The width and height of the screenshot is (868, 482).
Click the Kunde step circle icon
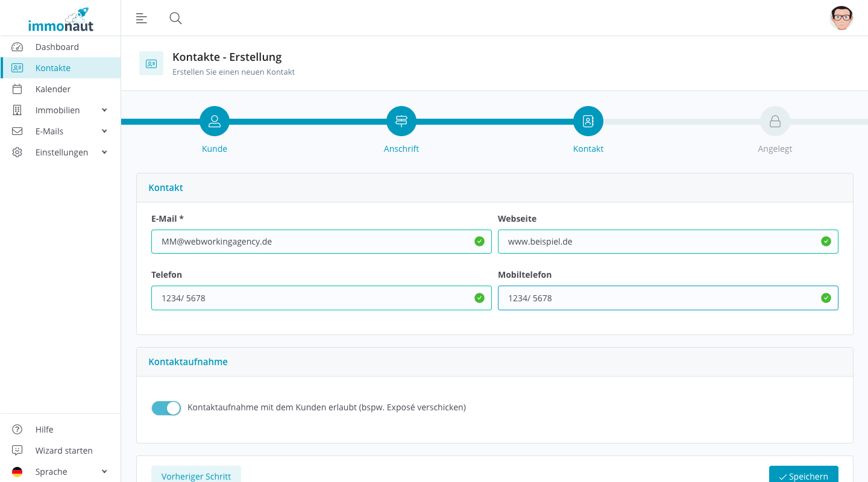[215, 121]
